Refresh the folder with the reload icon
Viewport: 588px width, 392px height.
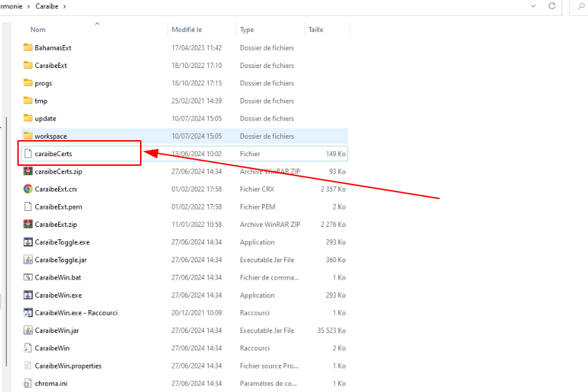[x=552, y=6]
